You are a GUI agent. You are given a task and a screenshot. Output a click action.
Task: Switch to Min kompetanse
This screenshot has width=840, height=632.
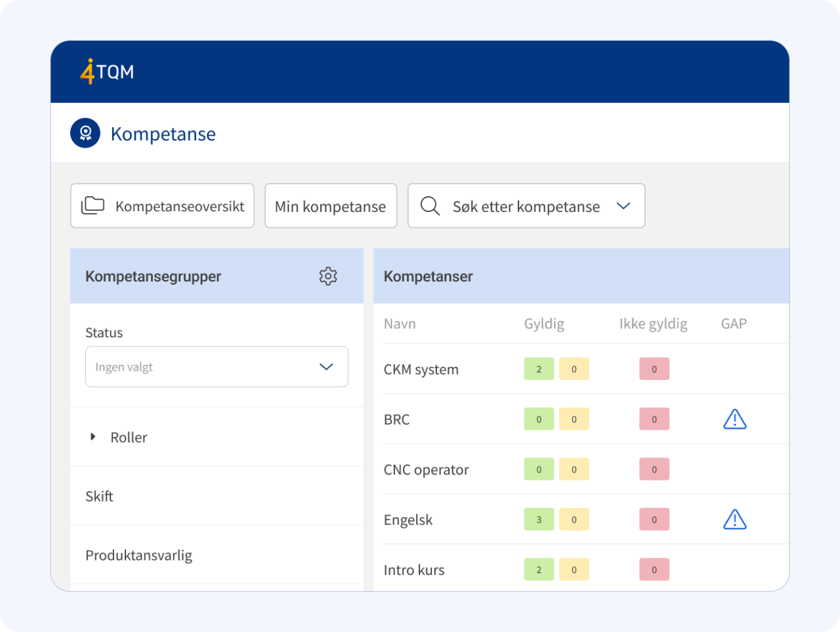331,206
